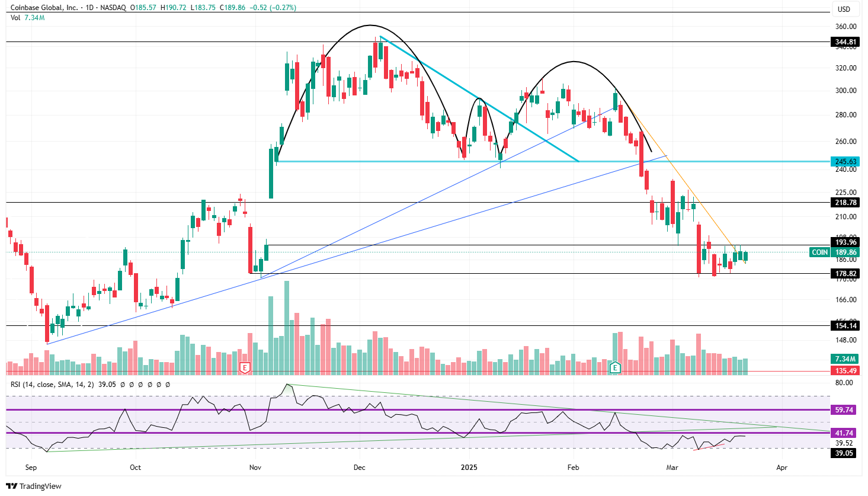
Task: Select the red 135.49 price label
Action: tap(845, 371)
